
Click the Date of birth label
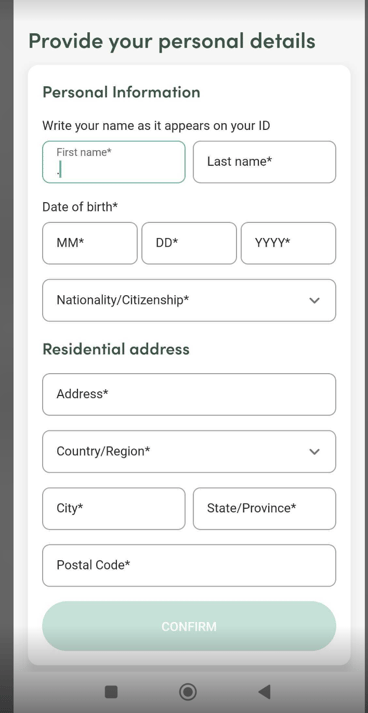coord(80,207)
